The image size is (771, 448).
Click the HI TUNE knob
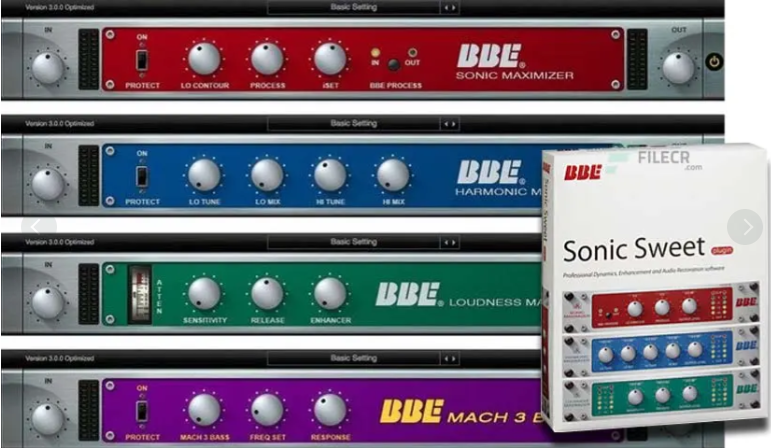(x=330, y=175)
